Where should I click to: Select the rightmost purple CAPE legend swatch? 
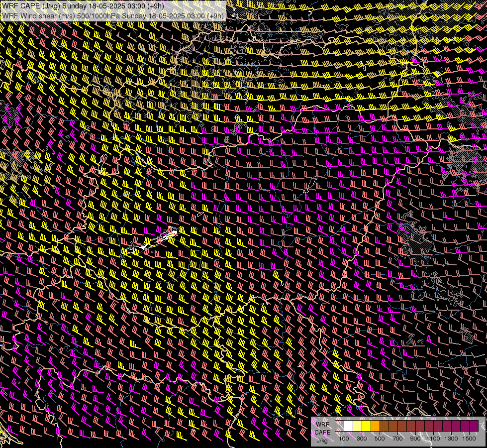(474, 426)
